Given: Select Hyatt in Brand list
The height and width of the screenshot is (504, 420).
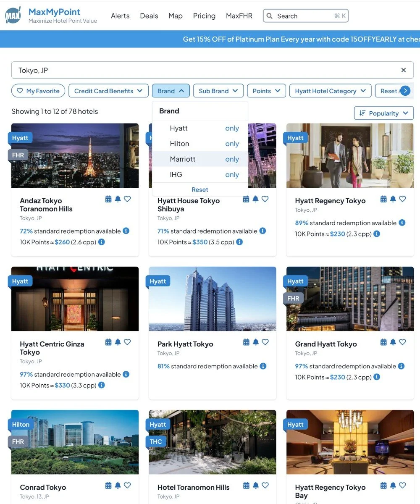Looking at the screenshot, I should pyautogui.click(x=178, y=128).
